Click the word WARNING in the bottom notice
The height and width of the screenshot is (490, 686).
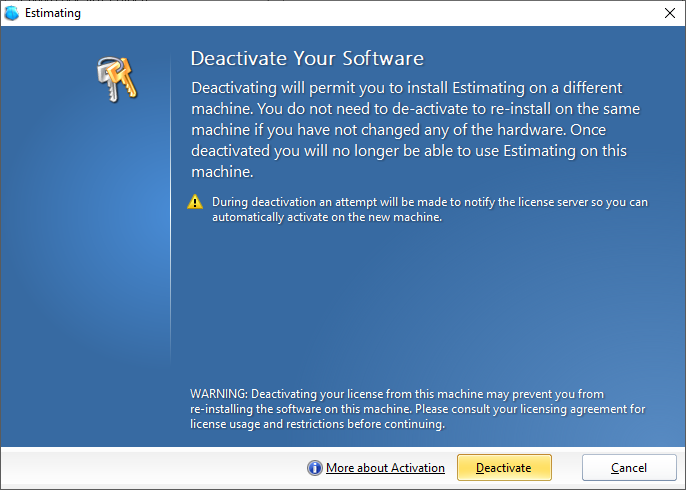tap(218, 394)
